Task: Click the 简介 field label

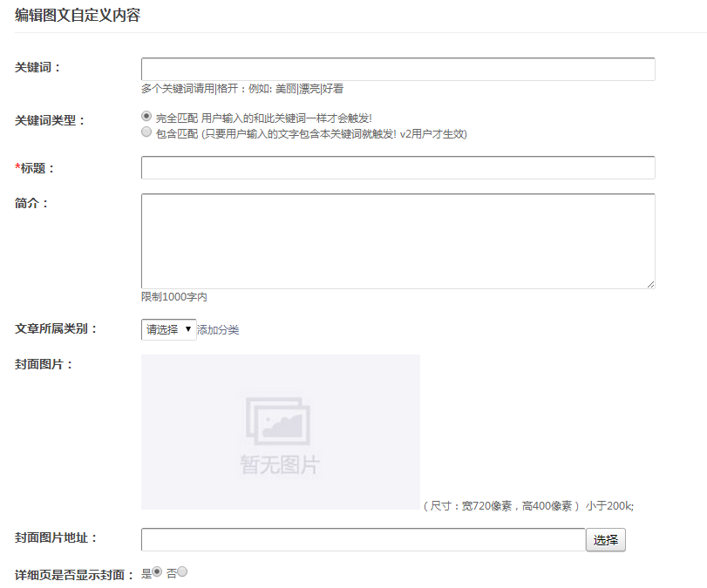Action: pyautogui.click(x=32, y=203)
